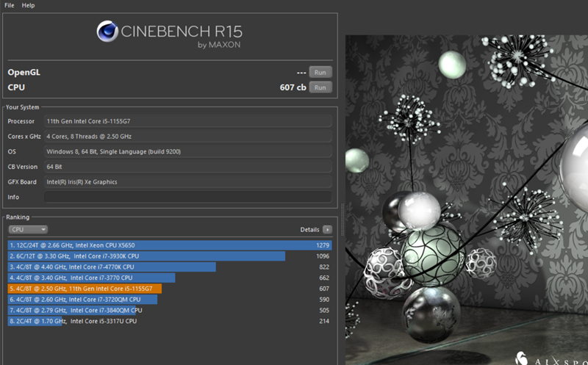This screenshot has height=365, width=588.
Task: Open the File menu
Action: (x=10, y=5)
